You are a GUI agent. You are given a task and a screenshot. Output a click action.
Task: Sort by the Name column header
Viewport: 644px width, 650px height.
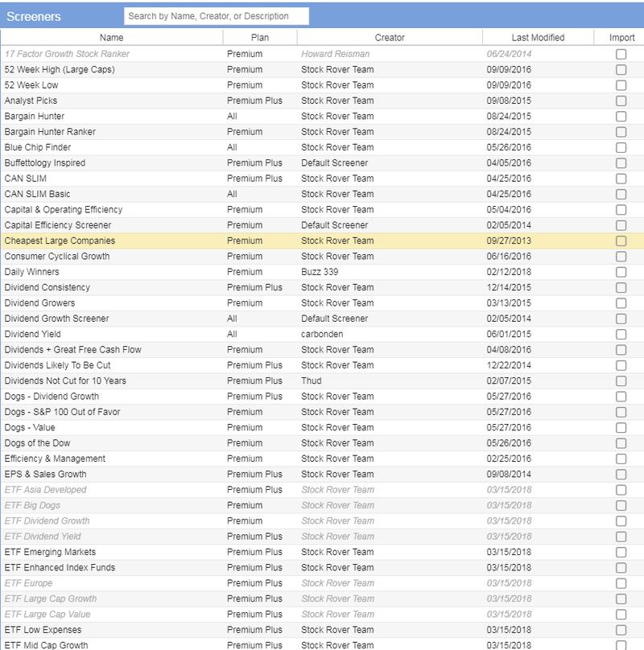click(111, 37)
